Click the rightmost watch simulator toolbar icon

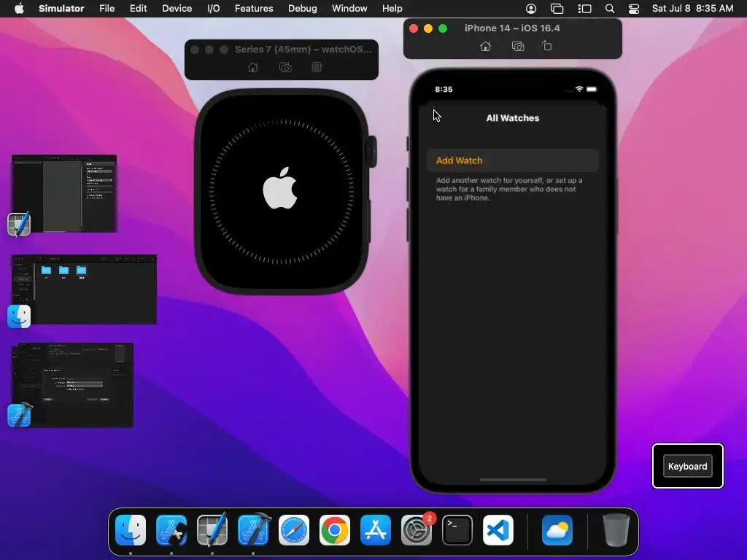(x=317, y=67)
